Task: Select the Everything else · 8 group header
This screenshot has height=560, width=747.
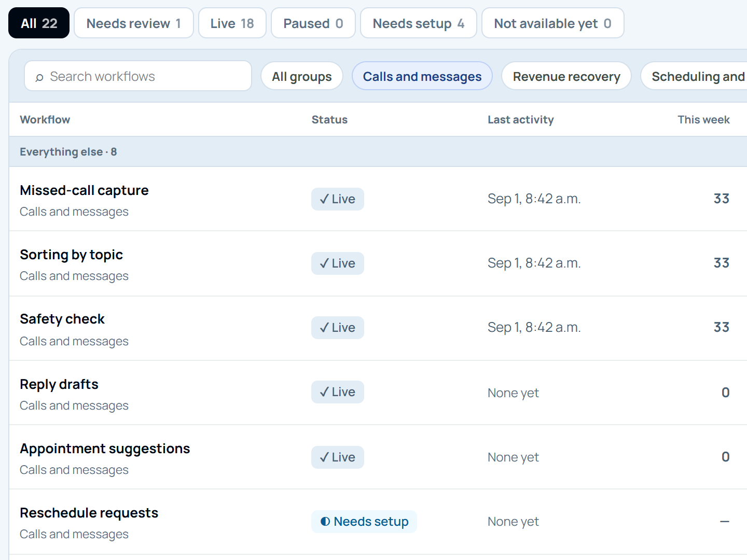Action: pos(378,152)
